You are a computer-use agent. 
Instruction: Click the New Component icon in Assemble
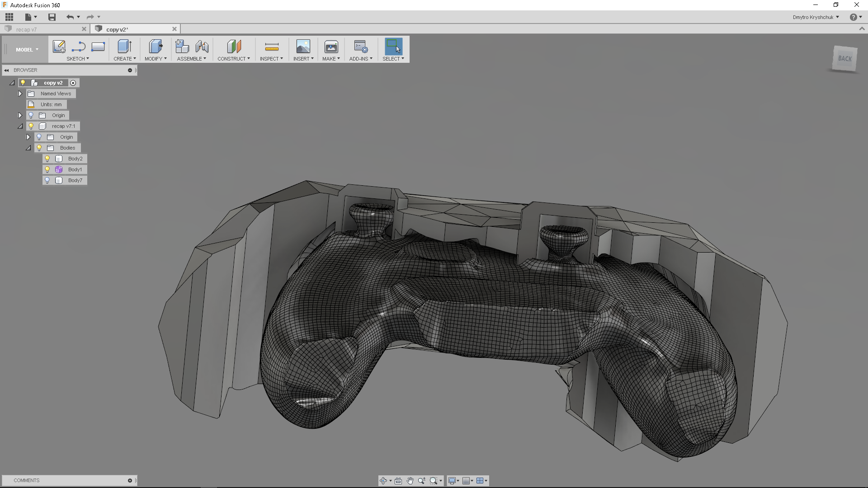(182, 47)
